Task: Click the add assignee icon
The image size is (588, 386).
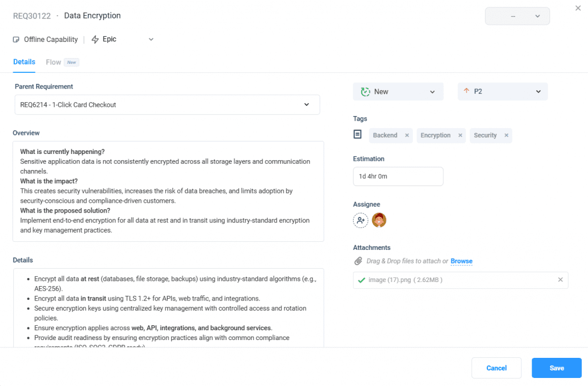Action: point(361,220)
